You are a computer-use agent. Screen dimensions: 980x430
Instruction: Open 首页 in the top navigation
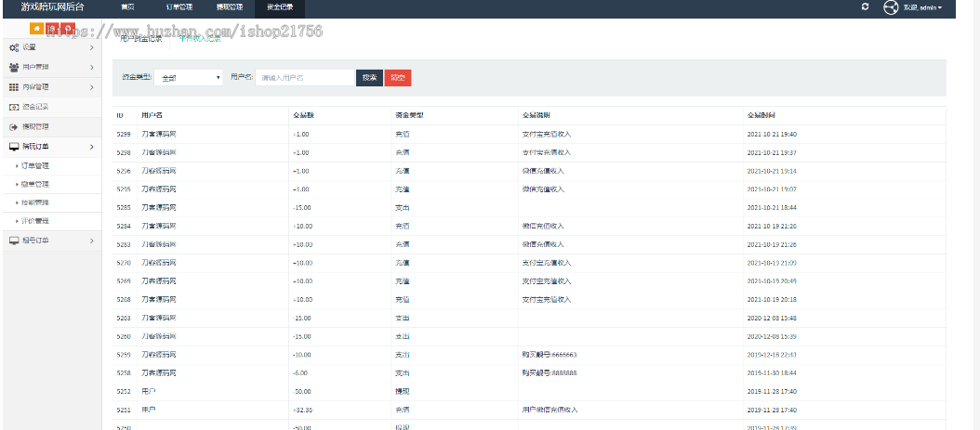click(127, 7)
